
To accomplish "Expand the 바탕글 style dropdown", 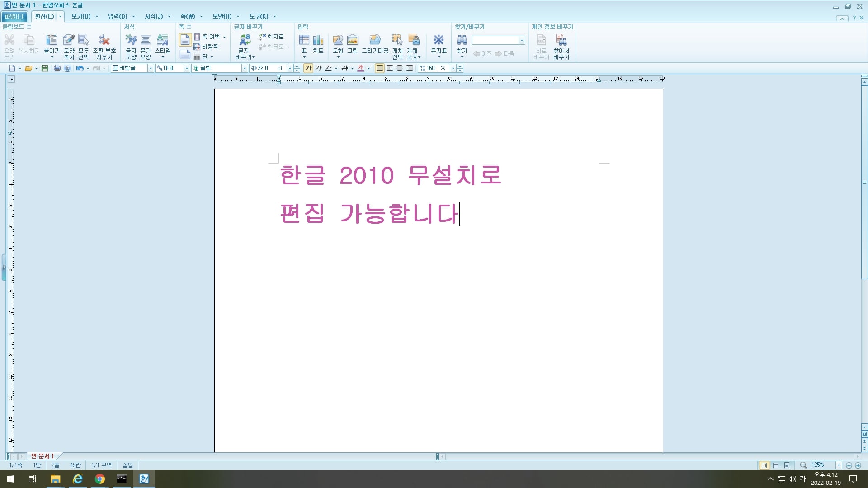I will click(x=151, y=68).
